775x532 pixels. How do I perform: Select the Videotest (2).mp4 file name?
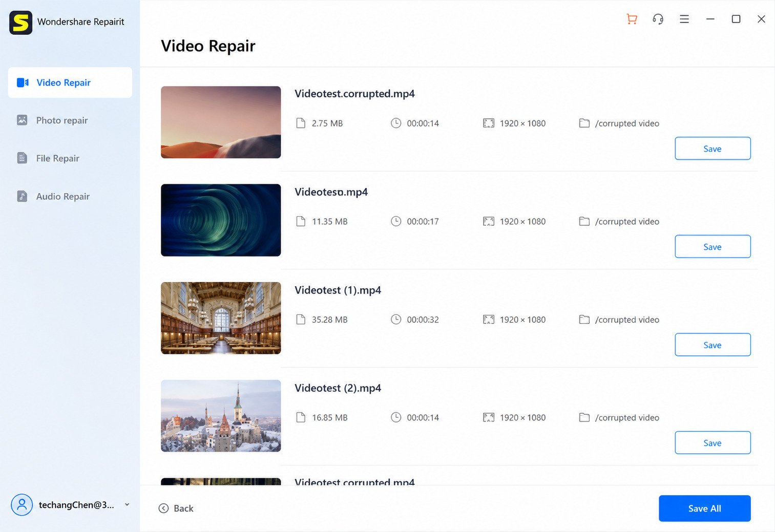point(338,388)
